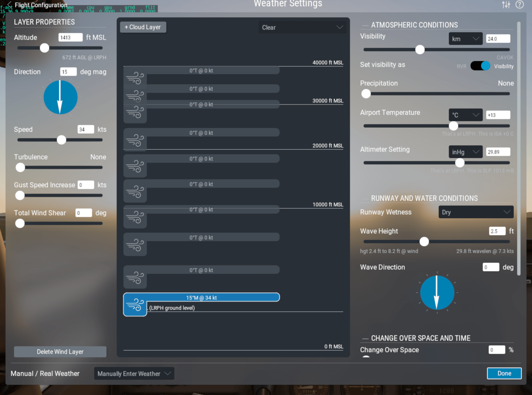Click the Done button

504,373
